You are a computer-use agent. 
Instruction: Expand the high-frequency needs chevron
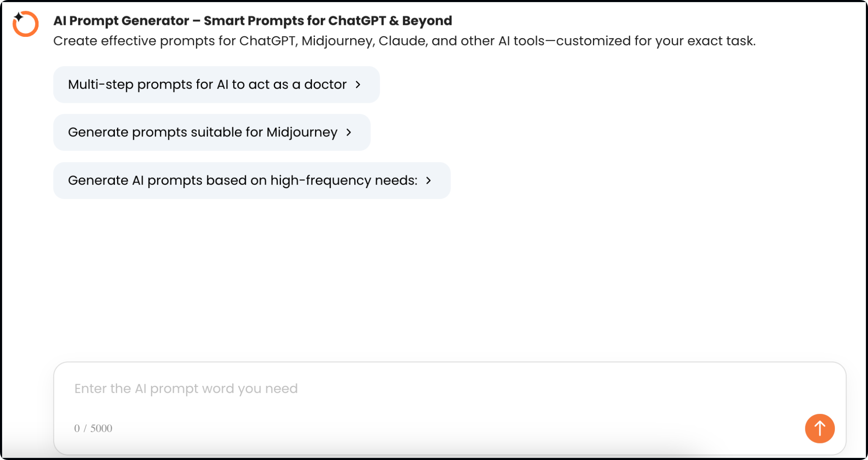click(x=429, y=180)
